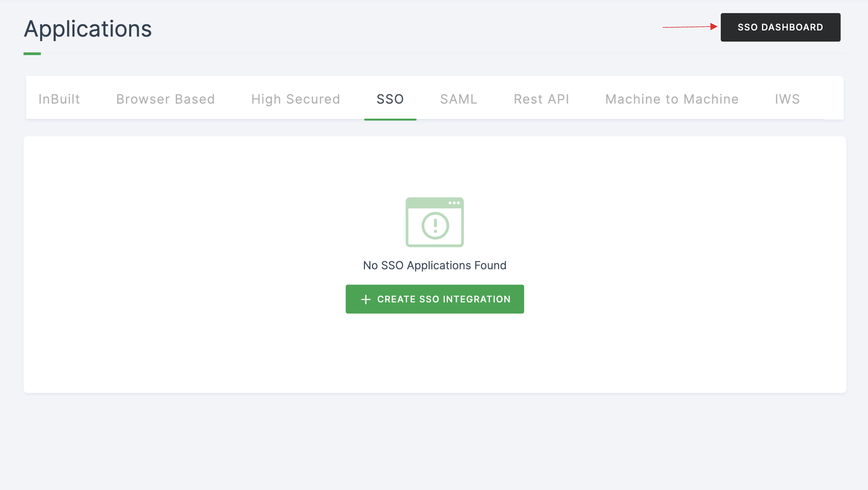Switch to the InBuilt tab

coord(59,99)
